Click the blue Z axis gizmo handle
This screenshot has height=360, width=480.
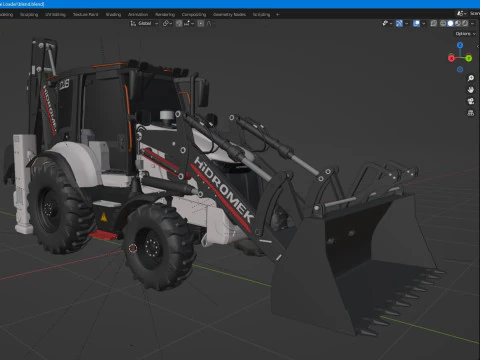pos(460,45)
